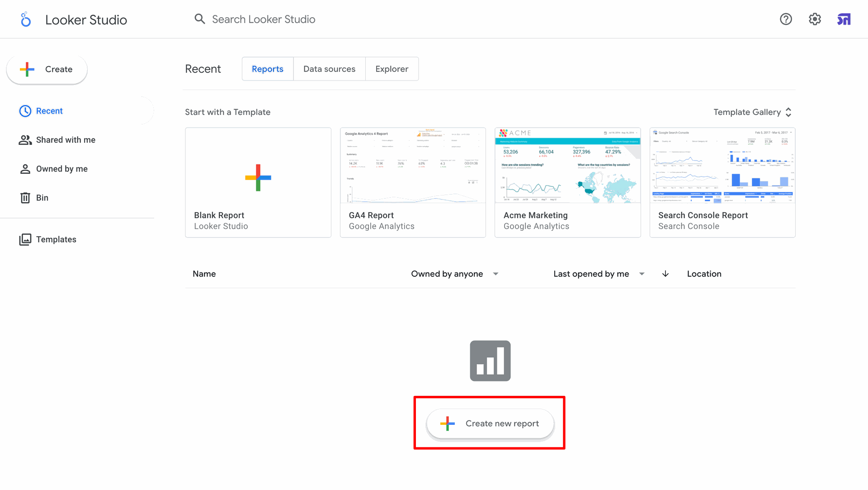868x490 pixels.
Task: Click the Owned by me person icon
Action: click(25, 169)
